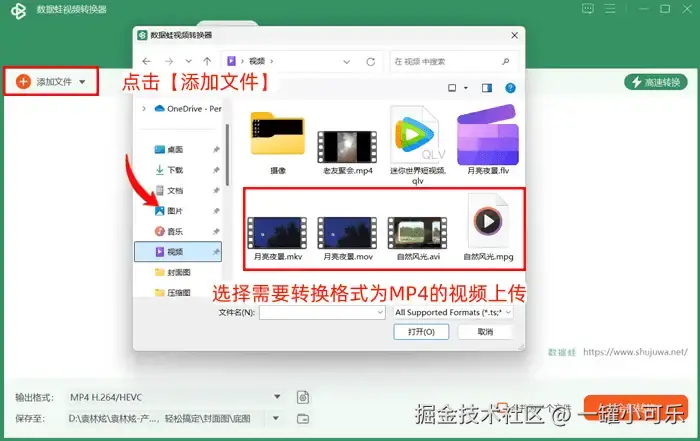
Task: Click the 高速转换 high-speed conversion button
Action: pos(656,82)
